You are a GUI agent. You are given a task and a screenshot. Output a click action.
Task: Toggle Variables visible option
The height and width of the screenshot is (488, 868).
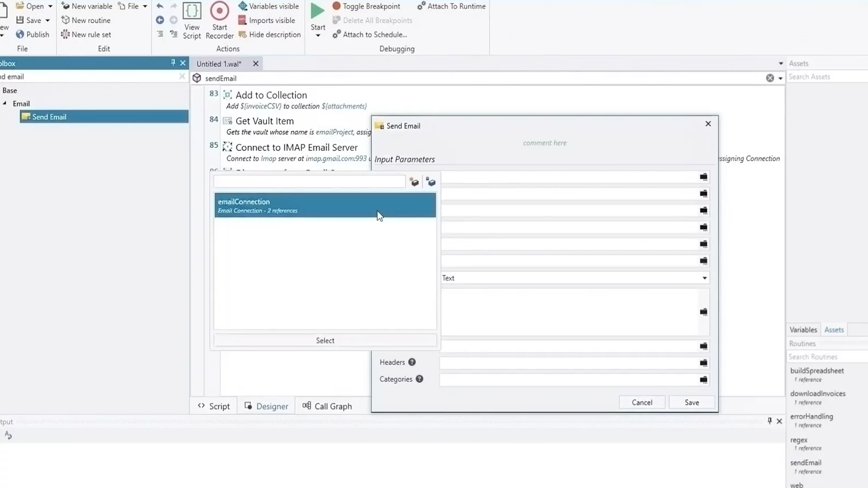point(269,7)
